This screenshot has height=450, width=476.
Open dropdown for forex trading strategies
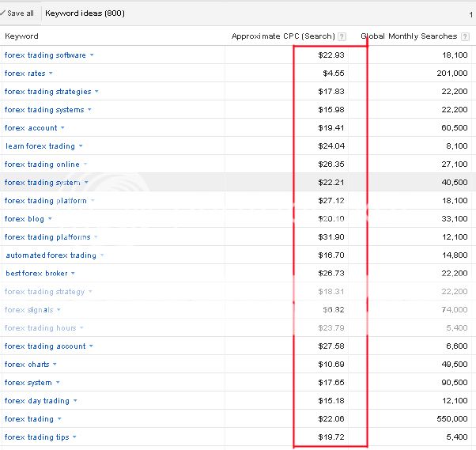[x=97, y=92]
